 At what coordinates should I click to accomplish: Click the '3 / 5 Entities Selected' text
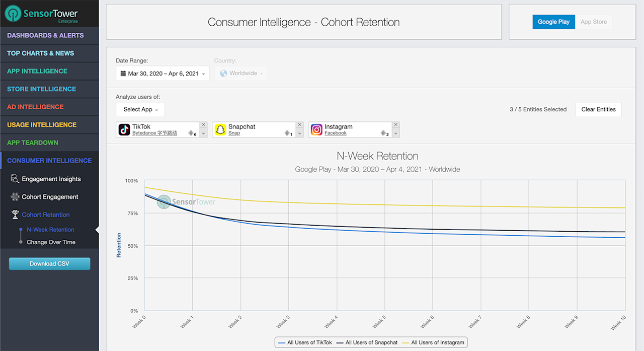pyautogui.click(x=538, y=109)
